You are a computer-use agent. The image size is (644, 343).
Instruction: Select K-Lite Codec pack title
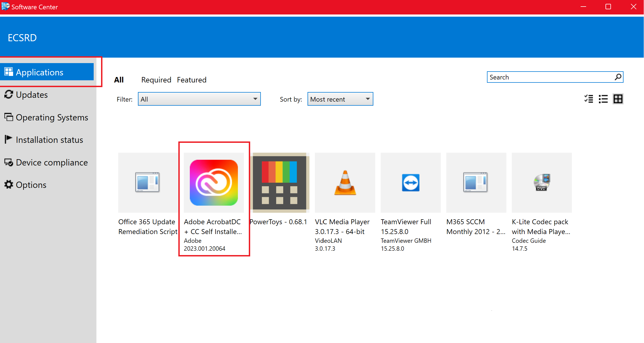(541, 227)
